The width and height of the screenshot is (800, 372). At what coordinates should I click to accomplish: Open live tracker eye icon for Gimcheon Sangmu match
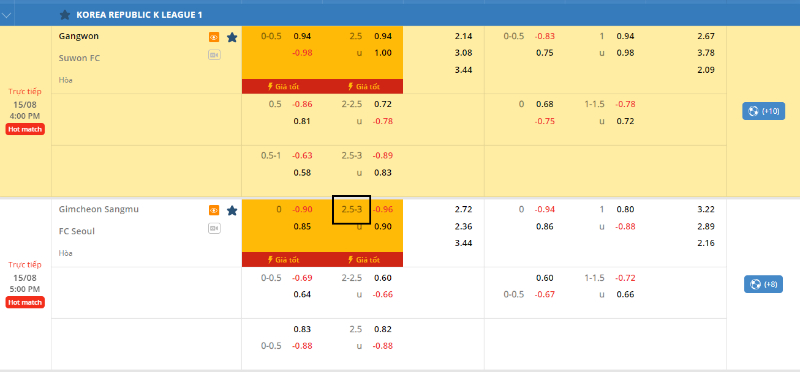point(214,210)
